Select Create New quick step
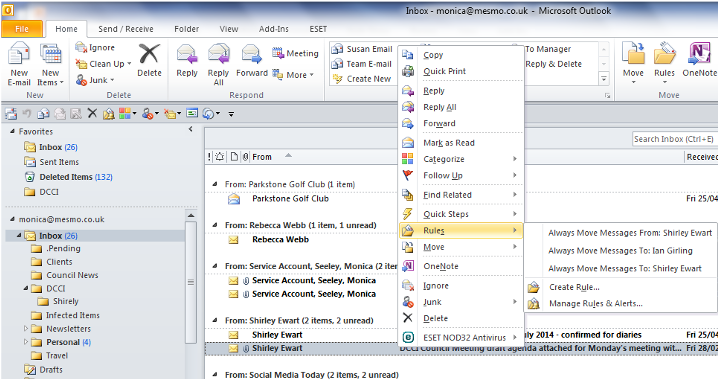 click(362, 79)
